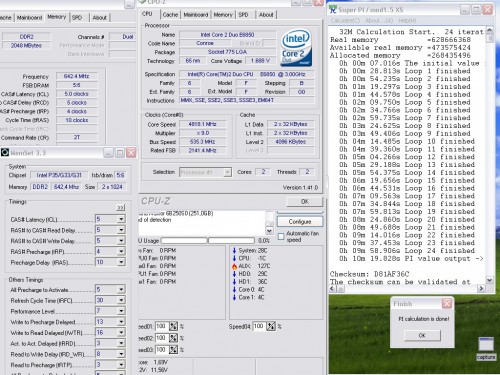
Task: Click the Speed04 percentage input field
Action: coord(259,326)
